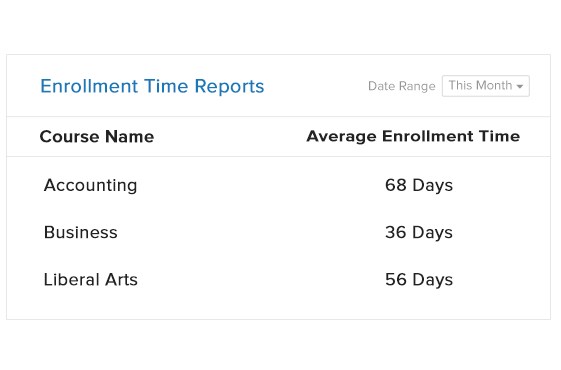Select the Course Name column header
The width and height of the screenshot is (561, 370).
pos(97,136)
